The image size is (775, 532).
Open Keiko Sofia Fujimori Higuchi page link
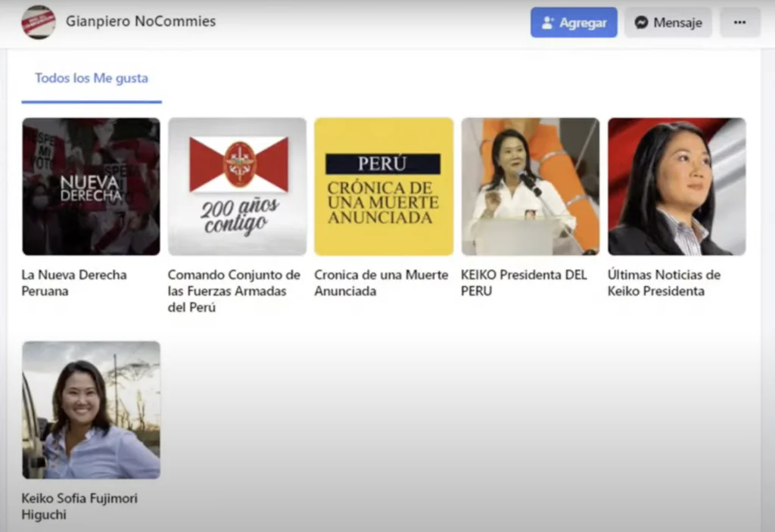(79, 506)
